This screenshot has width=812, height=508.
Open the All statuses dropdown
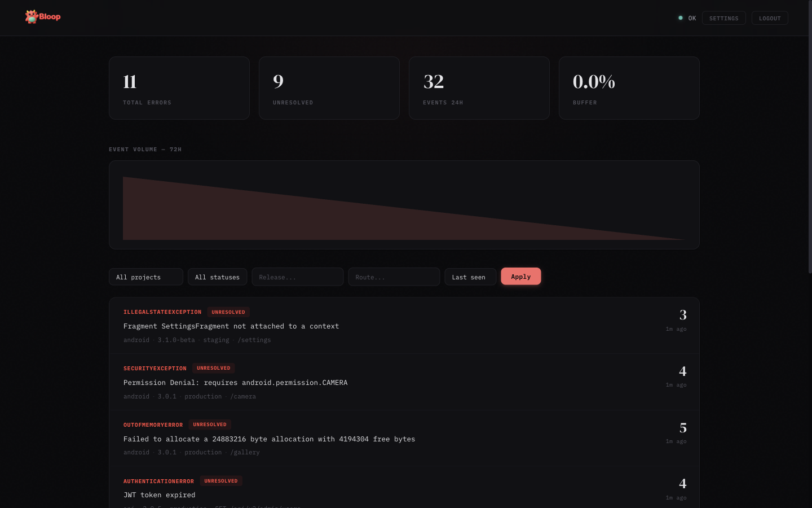tap(217, 277)
